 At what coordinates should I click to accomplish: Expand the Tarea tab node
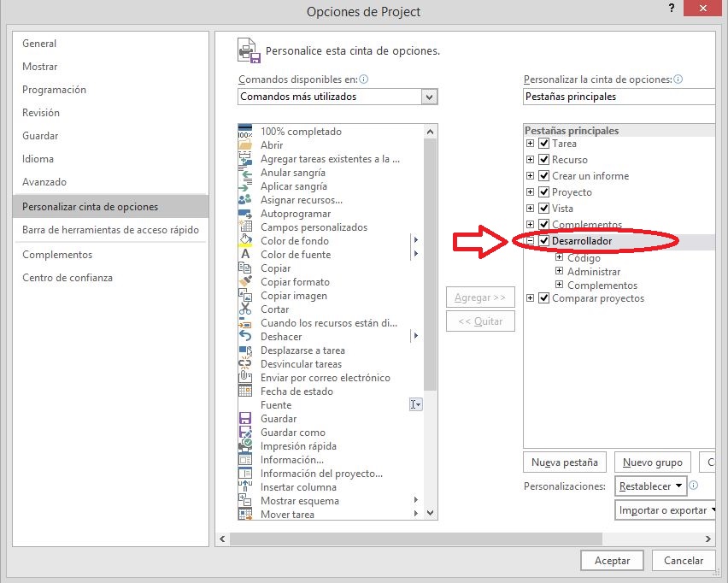tap(531, 144)
